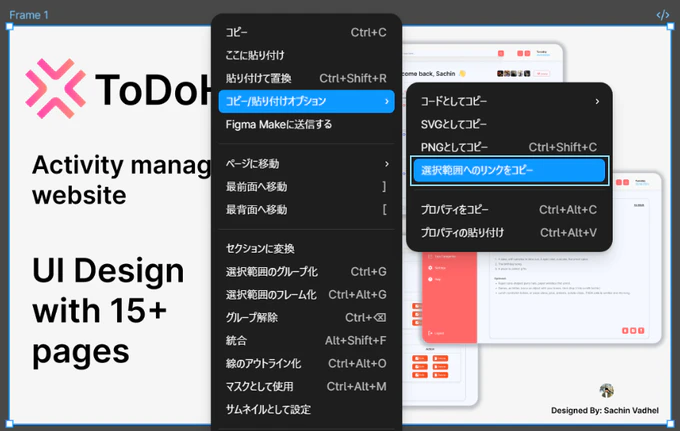
Task: Choose プロパティの貼り付け submenu item
Action: click(x=509, y=233)
